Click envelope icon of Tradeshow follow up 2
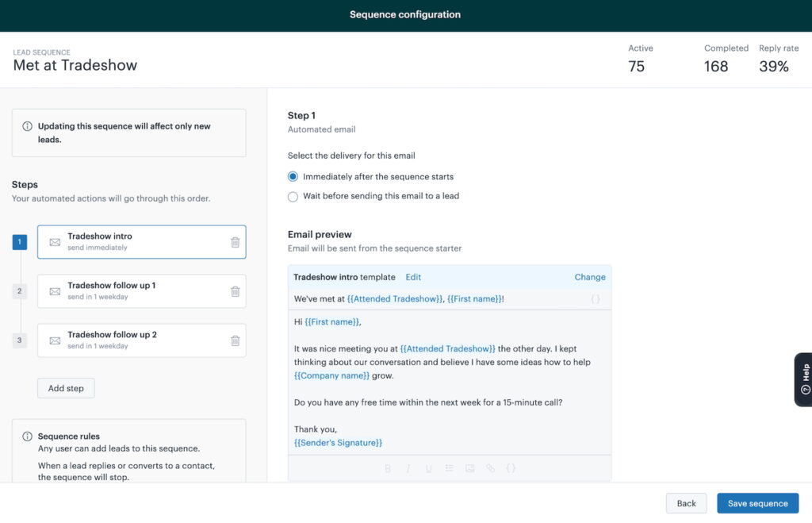The width and height of the screenshot is (812, 523). point(55,340)
